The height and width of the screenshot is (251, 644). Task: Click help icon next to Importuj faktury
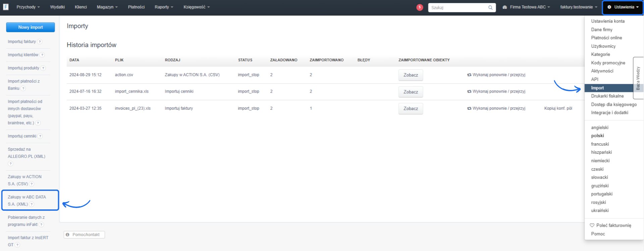point(40,42)
